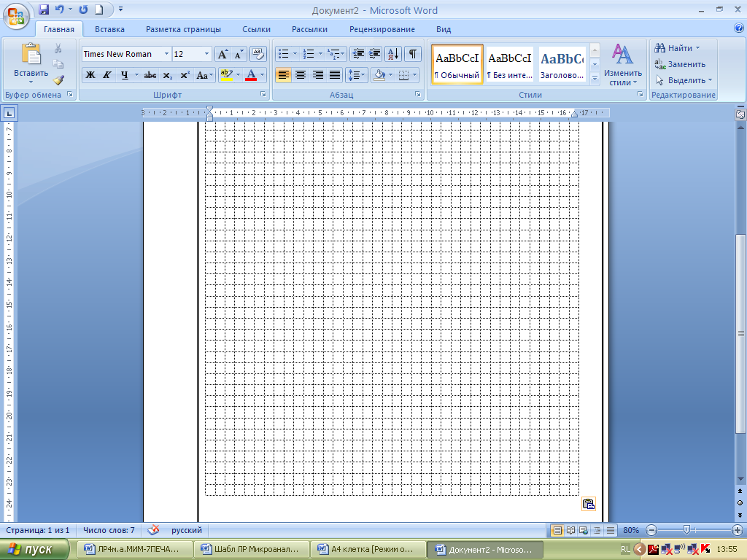Click the text highlight color button
This screenshot has height=560, width=747.
pyautogui.click(x=227, y=75)
